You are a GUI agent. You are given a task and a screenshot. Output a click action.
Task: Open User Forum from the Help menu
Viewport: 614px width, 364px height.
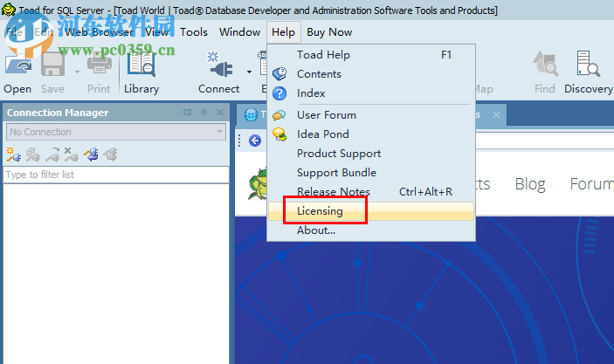coord(371,115)
